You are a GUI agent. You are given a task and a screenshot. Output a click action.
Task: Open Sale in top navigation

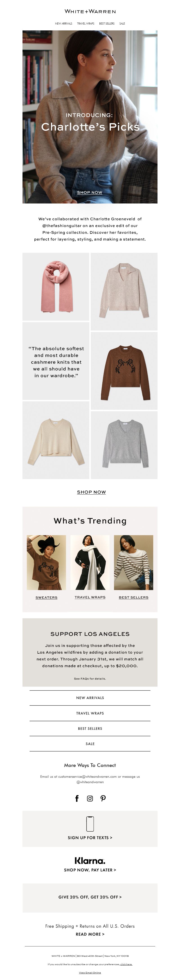coord(122,24)
